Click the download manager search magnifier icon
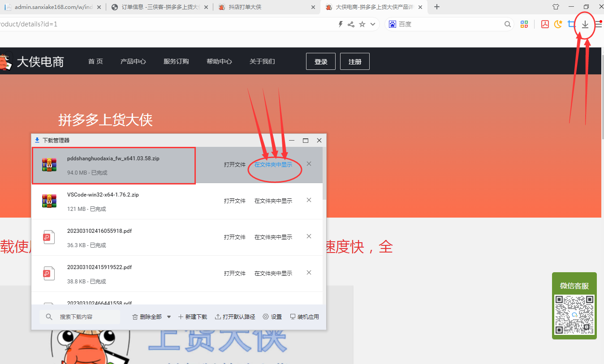 point(49,317)
